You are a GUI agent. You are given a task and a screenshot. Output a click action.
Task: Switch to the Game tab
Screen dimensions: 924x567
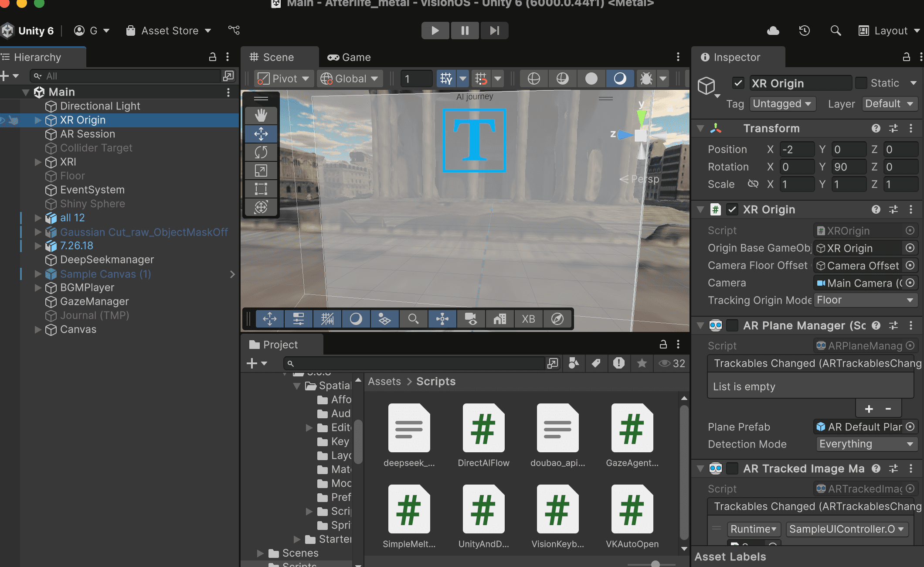[350, 57]
